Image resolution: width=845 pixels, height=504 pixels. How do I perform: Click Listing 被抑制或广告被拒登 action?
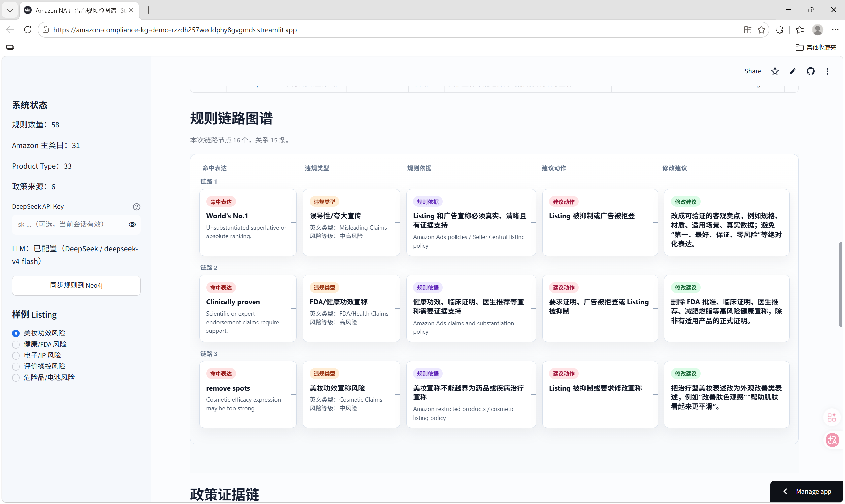click(x=592, y=216)
